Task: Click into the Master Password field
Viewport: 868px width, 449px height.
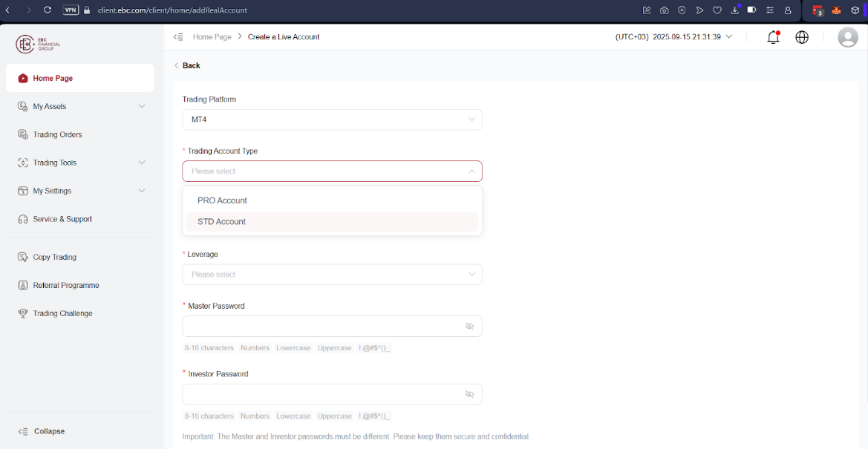Action: click(x=332, y=326)
